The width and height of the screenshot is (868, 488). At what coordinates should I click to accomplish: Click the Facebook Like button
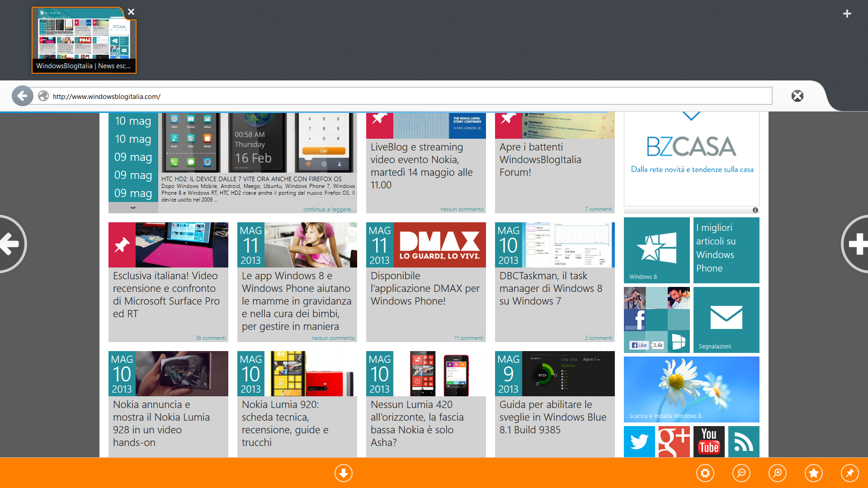639,345
